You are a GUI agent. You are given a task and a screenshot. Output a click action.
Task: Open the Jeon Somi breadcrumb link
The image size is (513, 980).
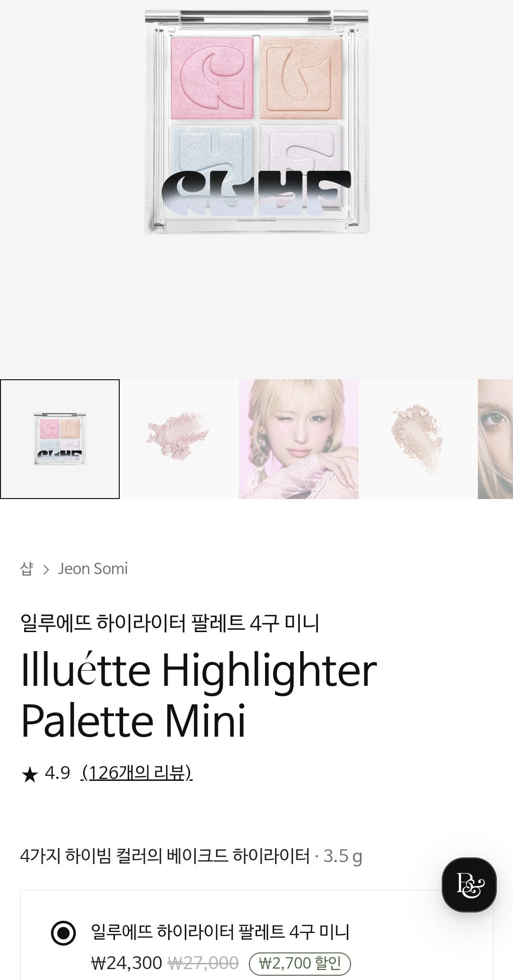(93, 568)
